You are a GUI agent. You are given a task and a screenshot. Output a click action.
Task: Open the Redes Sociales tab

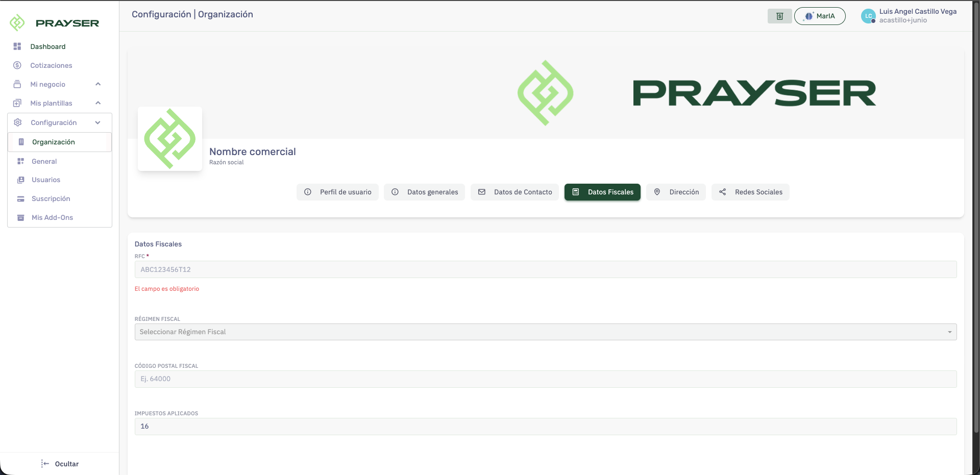pos(750,192)
